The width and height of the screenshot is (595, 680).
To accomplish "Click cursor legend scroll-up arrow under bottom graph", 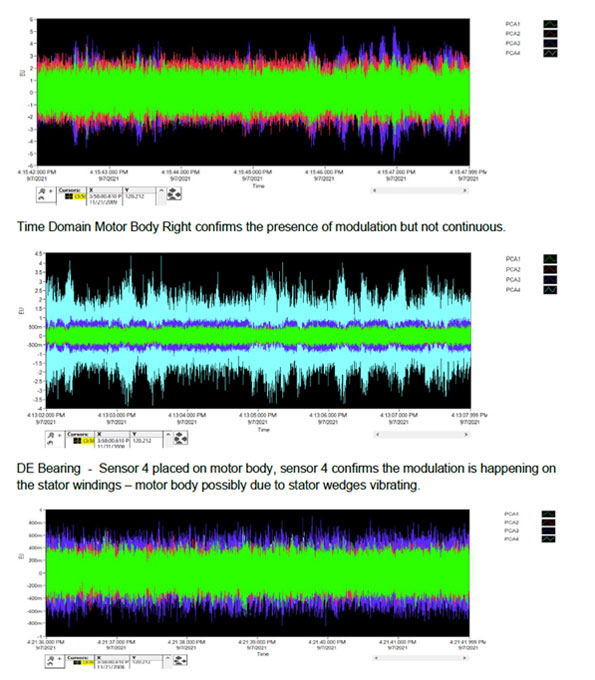I will 167,658.
